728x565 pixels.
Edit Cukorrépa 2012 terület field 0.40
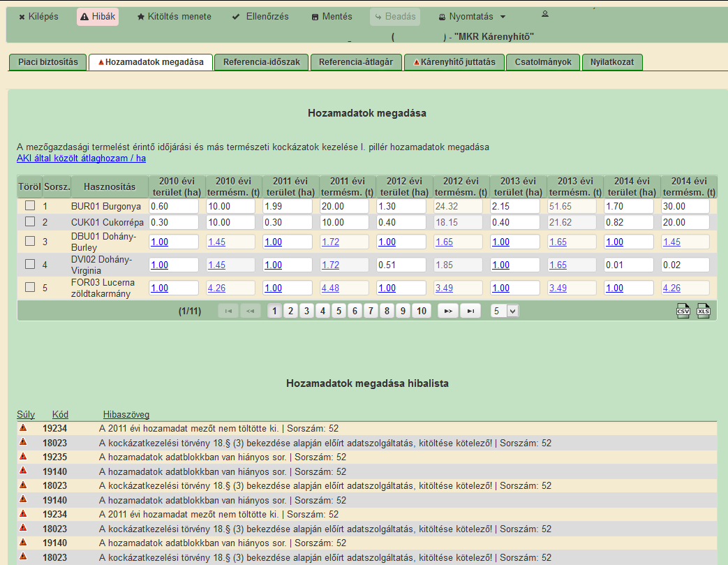click(401, 223)
